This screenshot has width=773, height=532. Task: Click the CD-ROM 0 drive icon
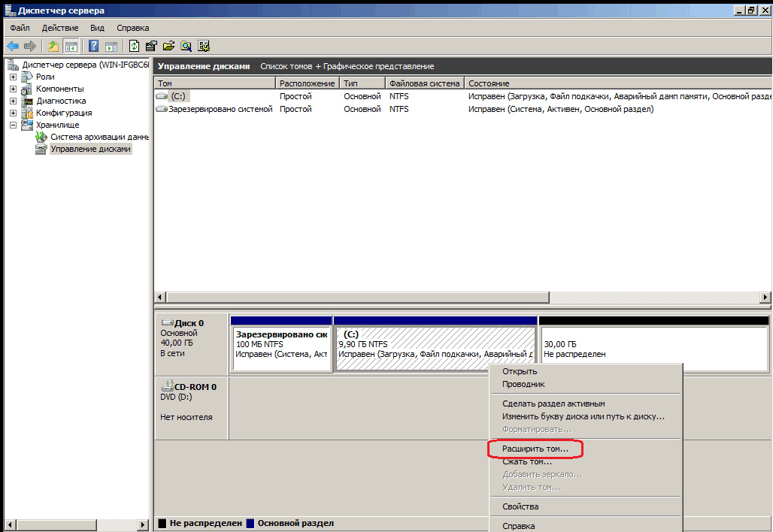tap(168, 385)
